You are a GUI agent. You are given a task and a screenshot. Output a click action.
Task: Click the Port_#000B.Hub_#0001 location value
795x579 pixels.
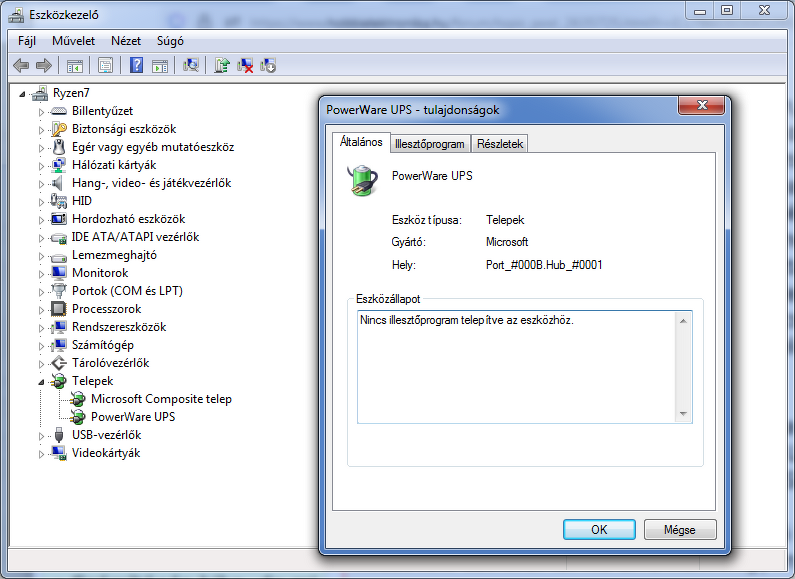click(x=544, y=265)
